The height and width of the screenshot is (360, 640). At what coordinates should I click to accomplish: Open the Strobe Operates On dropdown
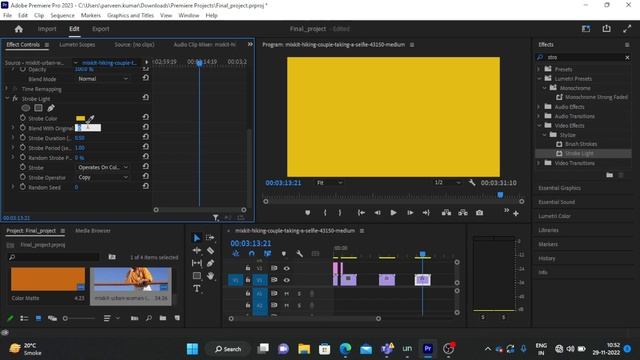click(x=102, y=167)
